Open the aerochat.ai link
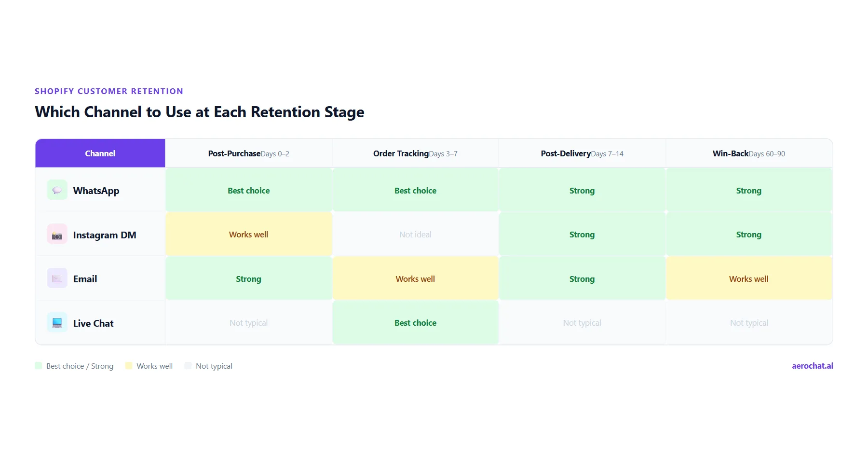This screenshot has width=868, height=456. (812, 366)
